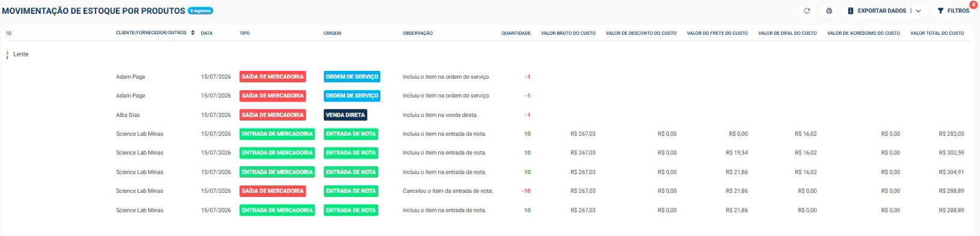Click the Observação column header
Viewport: 980px width, 236px height.
pyautogui.click(x=417, y=33)
